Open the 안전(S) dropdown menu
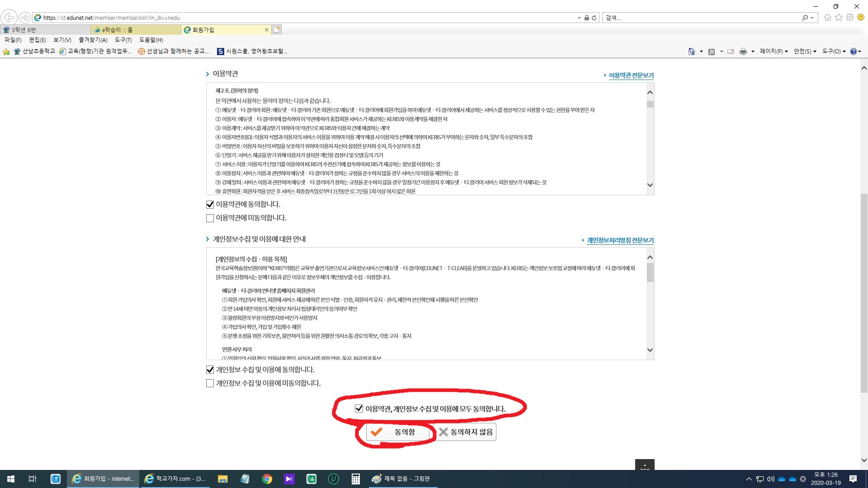868x488 pixels. (805, 52)
